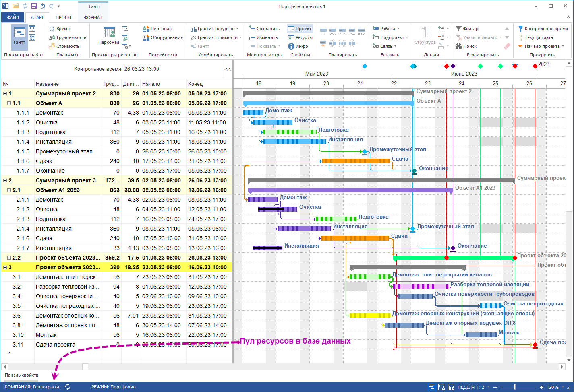Select row 1.1.4 Инсталляция
Viewport: 574px width, 392px height.
pos(117,142)
